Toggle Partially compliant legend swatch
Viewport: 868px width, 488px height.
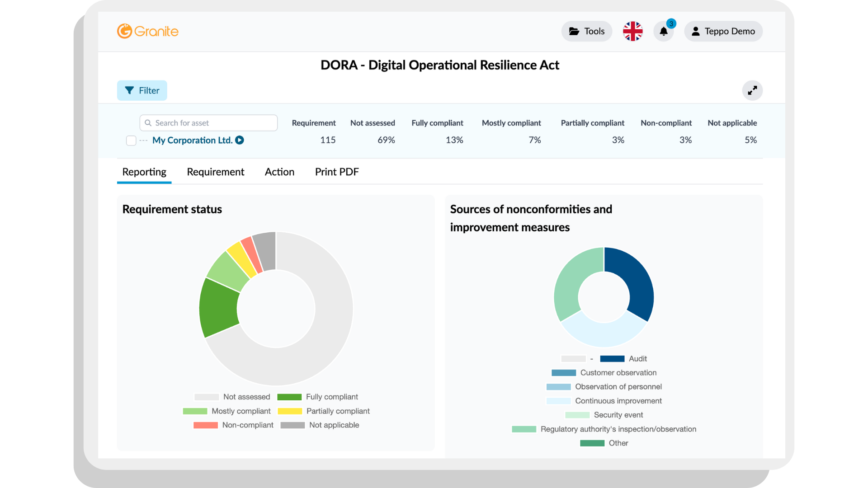[290, 411]
